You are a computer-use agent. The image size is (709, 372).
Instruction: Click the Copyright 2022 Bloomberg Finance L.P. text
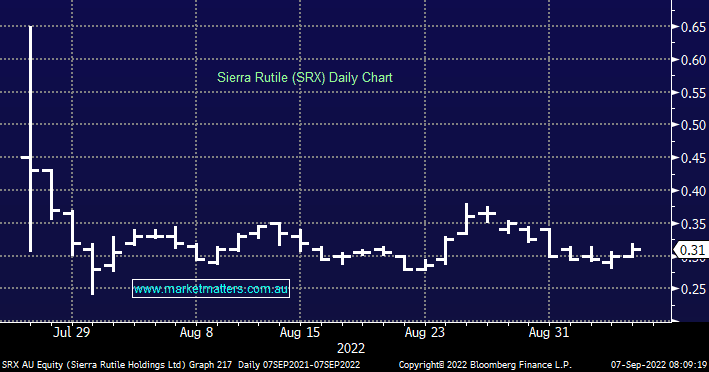pos(485,365)
